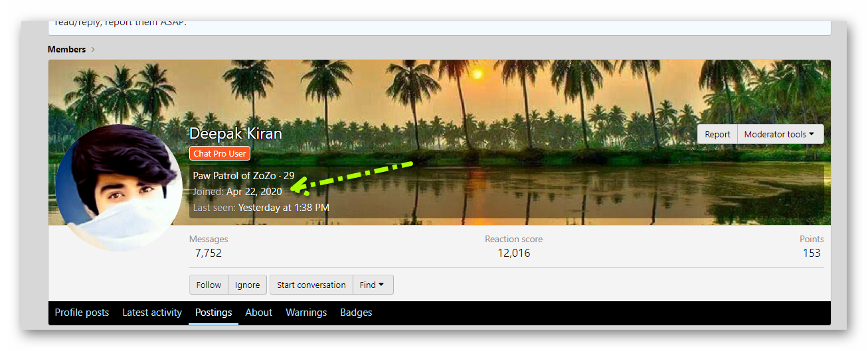Click the Follow button
The width and height of the screenshot is (868, 351).
209,285
